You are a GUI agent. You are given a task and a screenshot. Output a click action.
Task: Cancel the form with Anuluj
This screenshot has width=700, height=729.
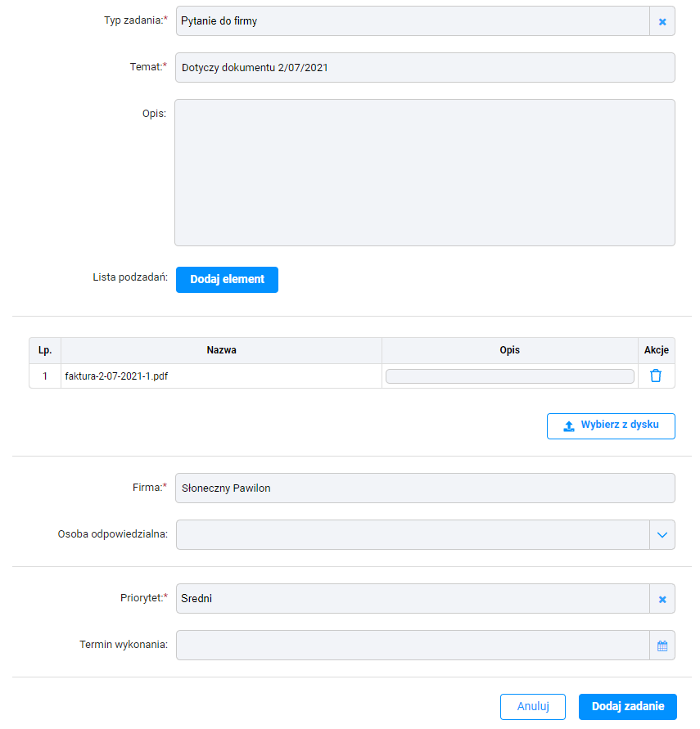point(532,707)
